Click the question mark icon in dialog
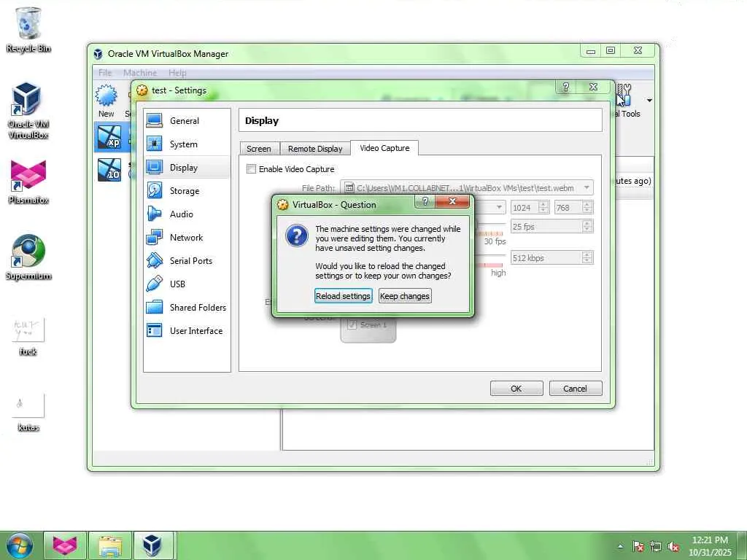 click(296, 236)
